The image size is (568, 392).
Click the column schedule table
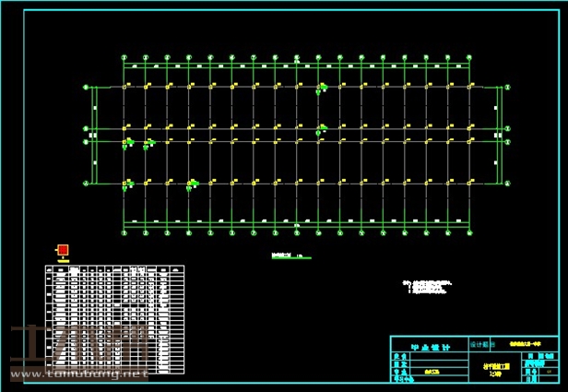click(x=116, y=318)
